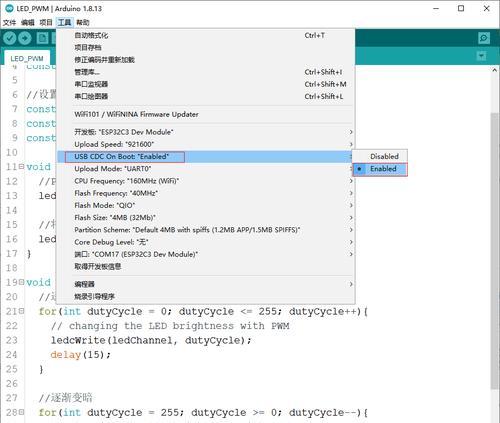Open the 编程器 programmer submenu
Image resolution: width=500 pixels, height=423 pixels.
tap(205, 284)
